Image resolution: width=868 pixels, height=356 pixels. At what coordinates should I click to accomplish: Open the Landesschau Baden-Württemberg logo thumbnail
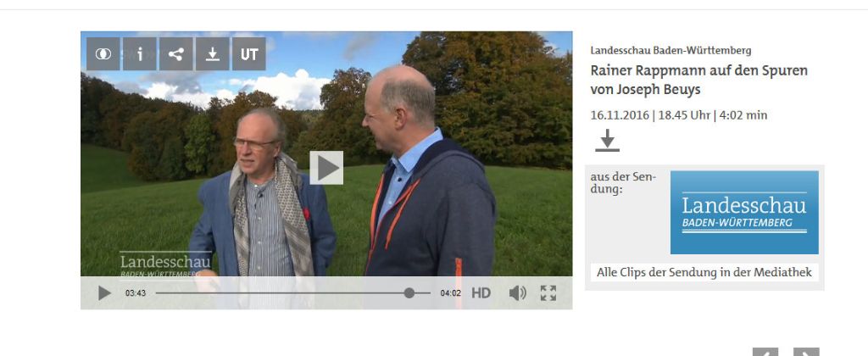pos(744,212)
